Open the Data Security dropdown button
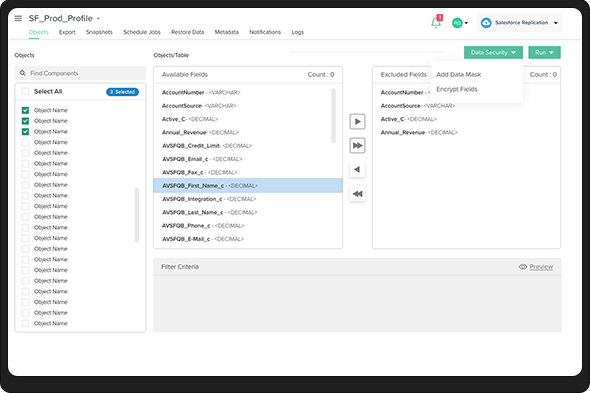590x393 pixels. [493, 52]
